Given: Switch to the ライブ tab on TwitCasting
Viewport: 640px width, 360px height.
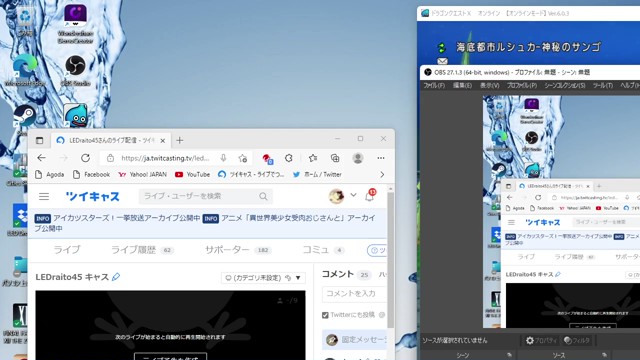Looking at the screenshot, I should [x=67, y=250].
